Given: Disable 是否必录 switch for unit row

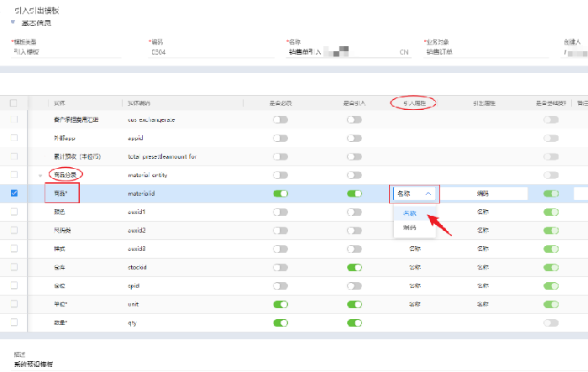Looking at the screenshot, I should (281, 304).
